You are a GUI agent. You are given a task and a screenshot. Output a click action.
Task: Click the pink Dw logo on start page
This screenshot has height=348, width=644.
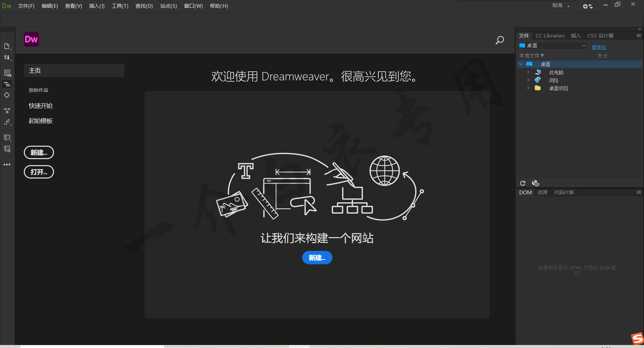[32, 40]
